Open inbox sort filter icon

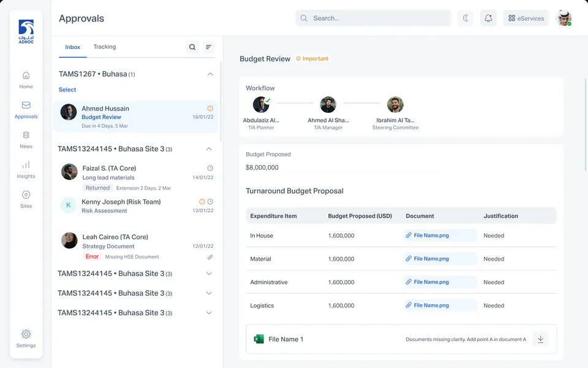[208, 47]
